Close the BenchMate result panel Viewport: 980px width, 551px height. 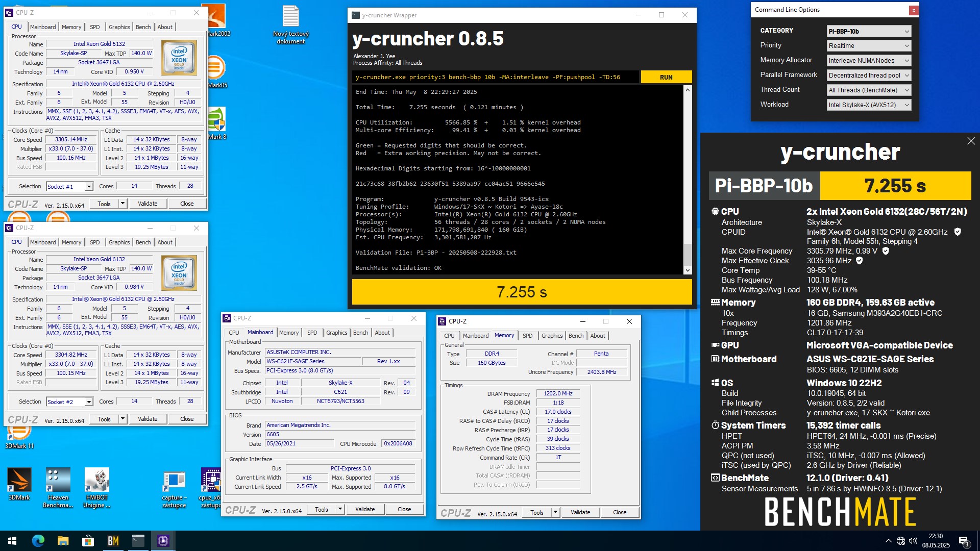pyautogui.click(x=971, y=141)
